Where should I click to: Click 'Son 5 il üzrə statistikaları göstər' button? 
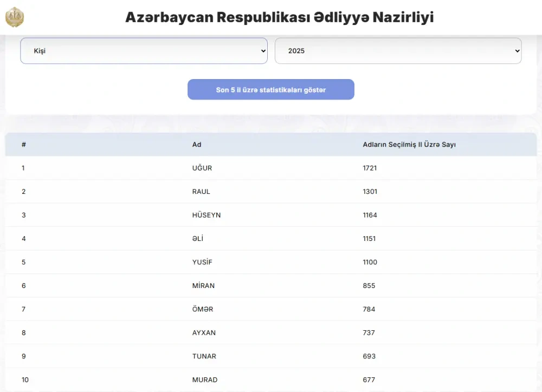click(271, 90)
